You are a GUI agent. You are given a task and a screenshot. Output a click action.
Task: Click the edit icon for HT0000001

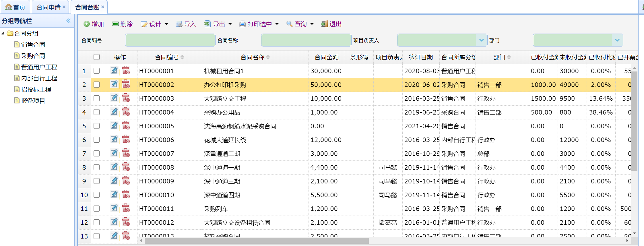[114, 70]
